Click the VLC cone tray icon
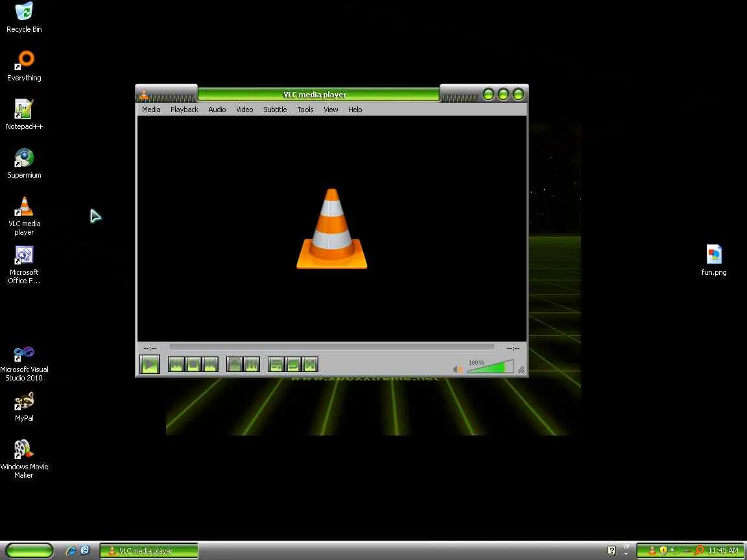 click(x=652, y=550)
